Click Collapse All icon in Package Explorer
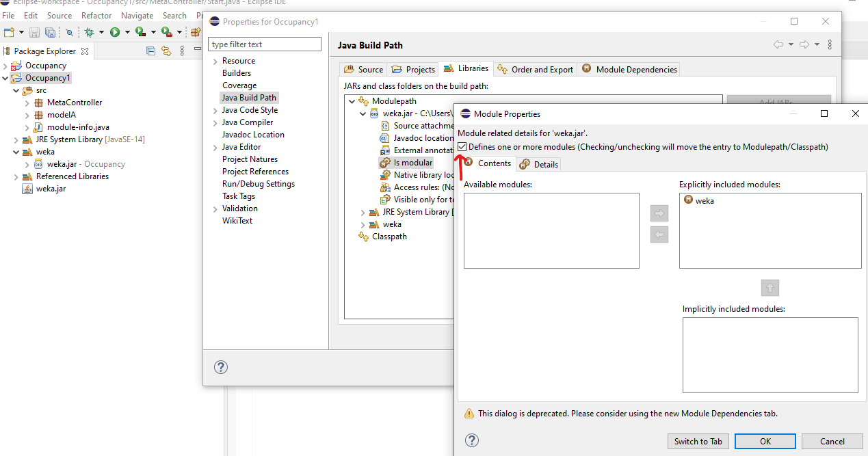This screenshot has width=868, height=456. pos(151,51)
